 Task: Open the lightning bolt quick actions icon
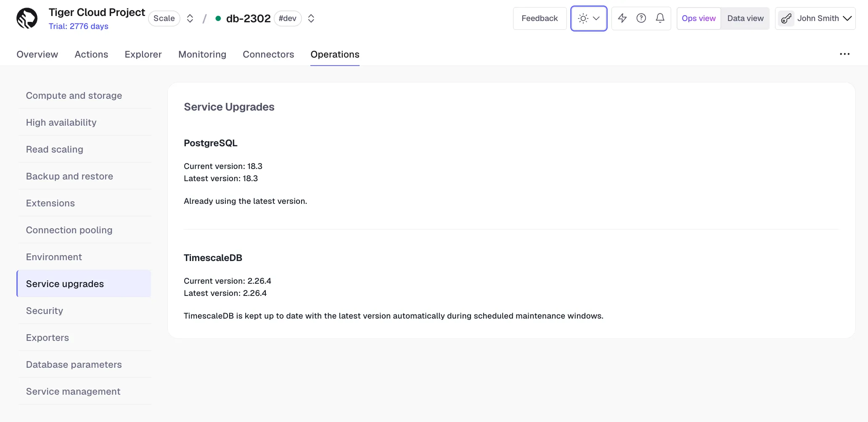(x=622, y=18)
